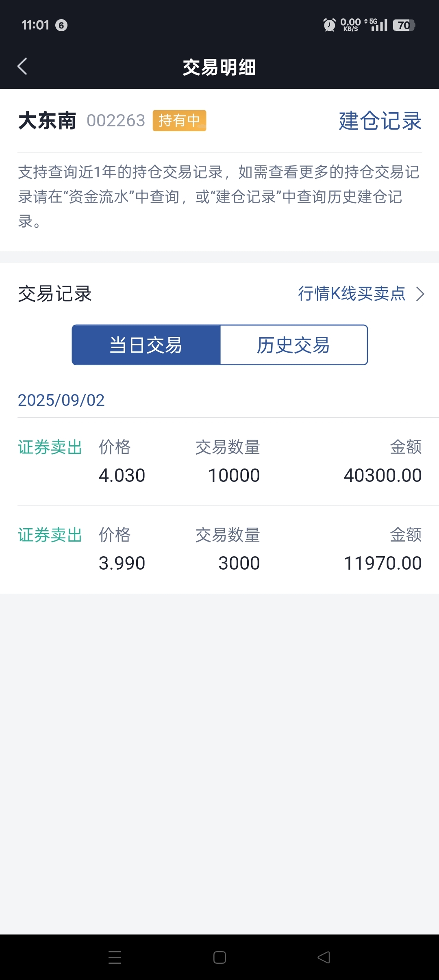Tap the alarm clock status icon
Viewport: 439px width, 980px height.
click(329, 25)
